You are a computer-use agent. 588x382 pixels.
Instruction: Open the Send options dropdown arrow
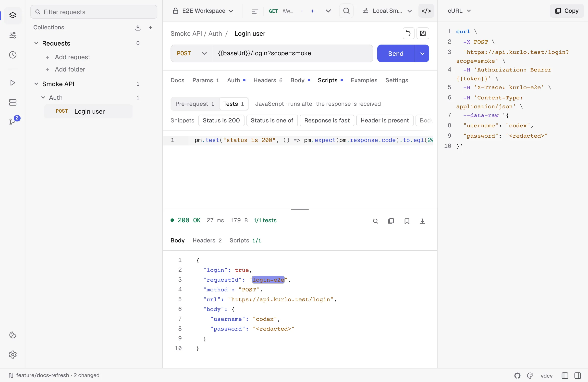pyautogui.click(x=422, y=53)
